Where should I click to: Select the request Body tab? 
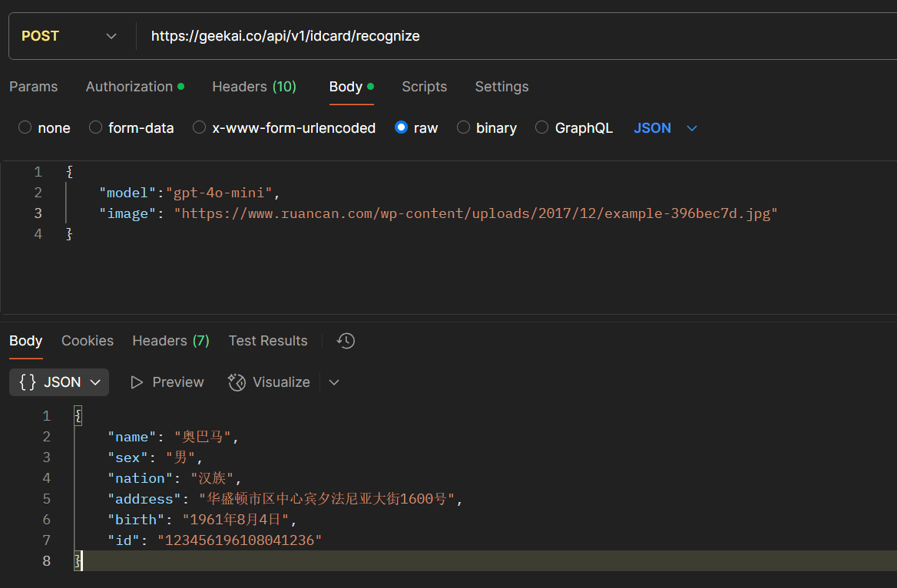point(351,87)
